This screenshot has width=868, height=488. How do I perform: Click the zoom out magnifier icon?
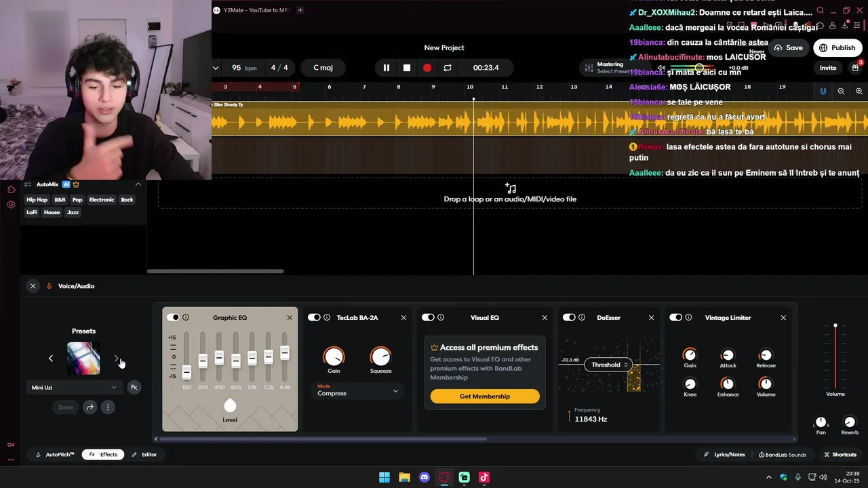841,91
